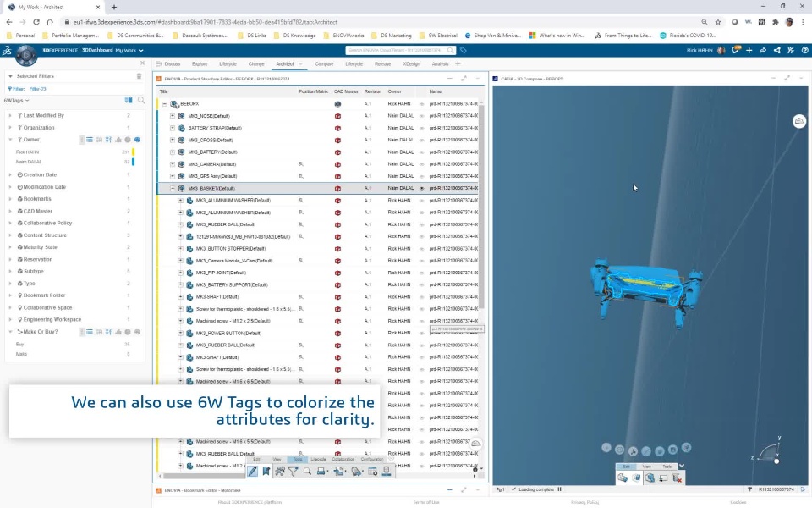Select the Buy value under Make Or Buy
812x508 pixels.
tap(19, 345)
